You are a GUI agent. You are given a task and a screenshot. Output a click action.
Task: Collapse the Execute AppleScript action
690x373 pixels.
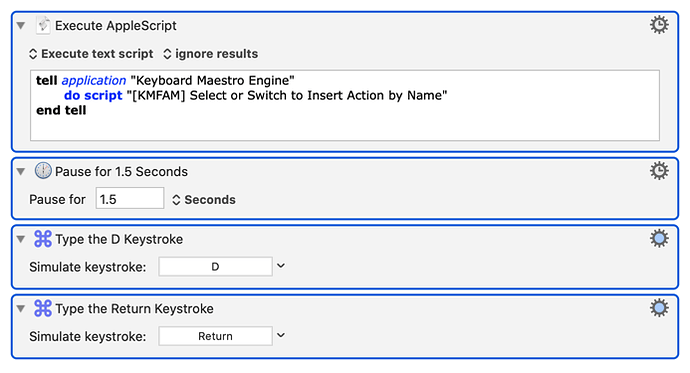click(x=21, y=26)
